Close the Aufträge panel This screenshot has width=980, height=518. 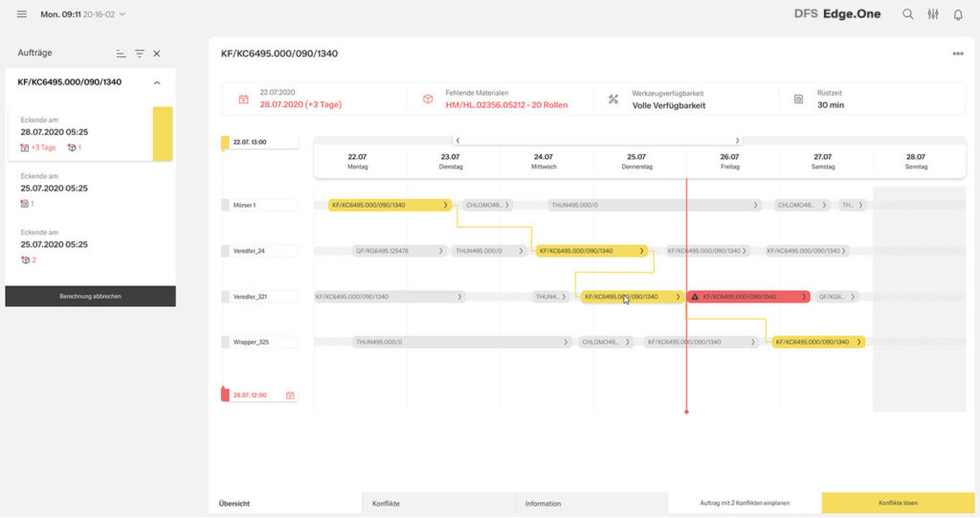point(157,55)
